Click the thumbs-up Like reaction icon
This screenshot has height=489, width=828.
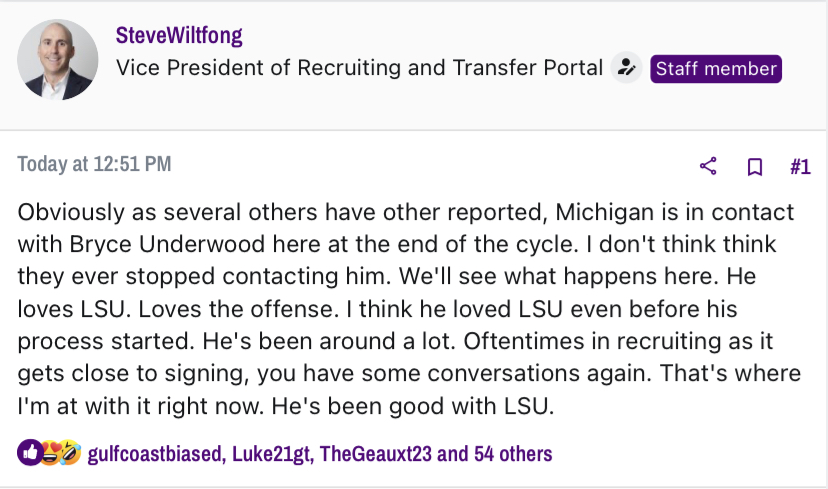(28, 453)
